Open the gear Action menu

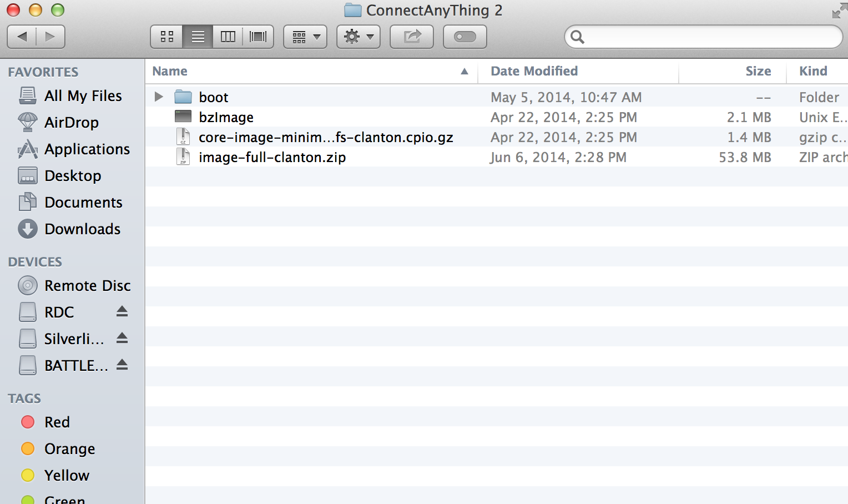pyautogui.click(x=359, y=37)
